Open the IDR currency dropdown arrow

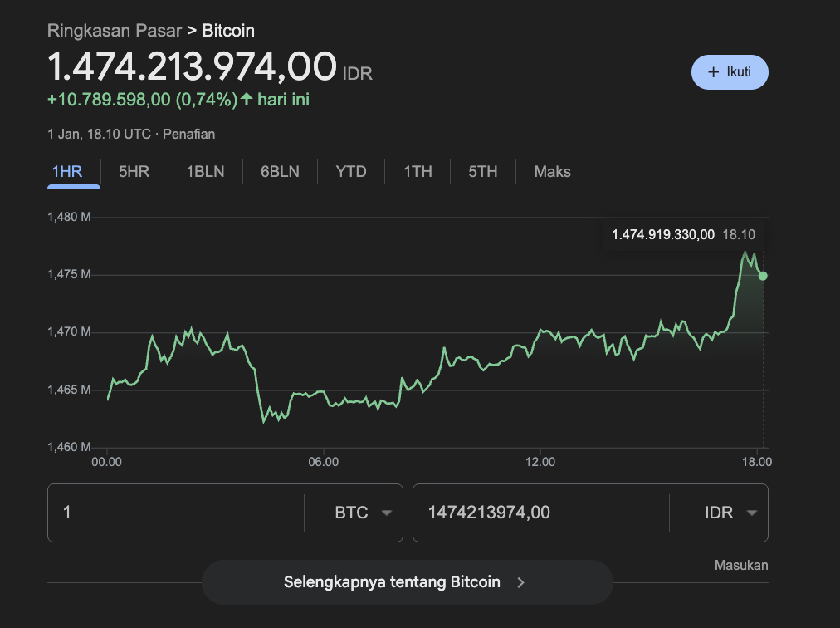[754, 513]
